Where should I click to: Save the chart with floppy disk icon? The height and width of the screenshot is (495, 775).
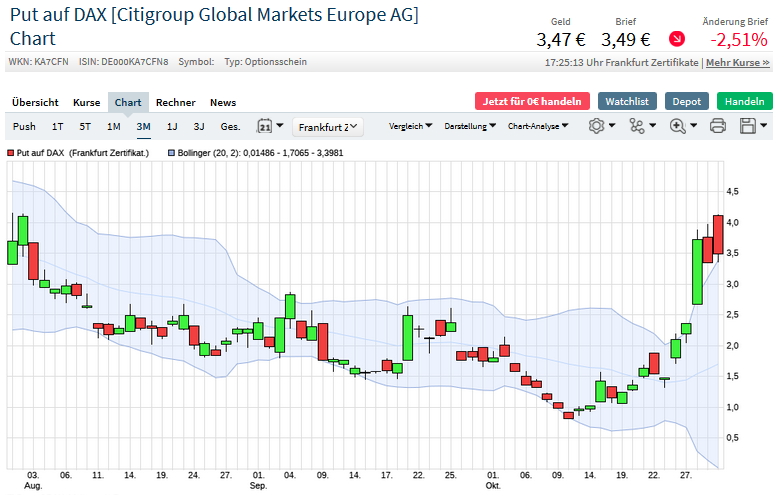coord(748,126)
